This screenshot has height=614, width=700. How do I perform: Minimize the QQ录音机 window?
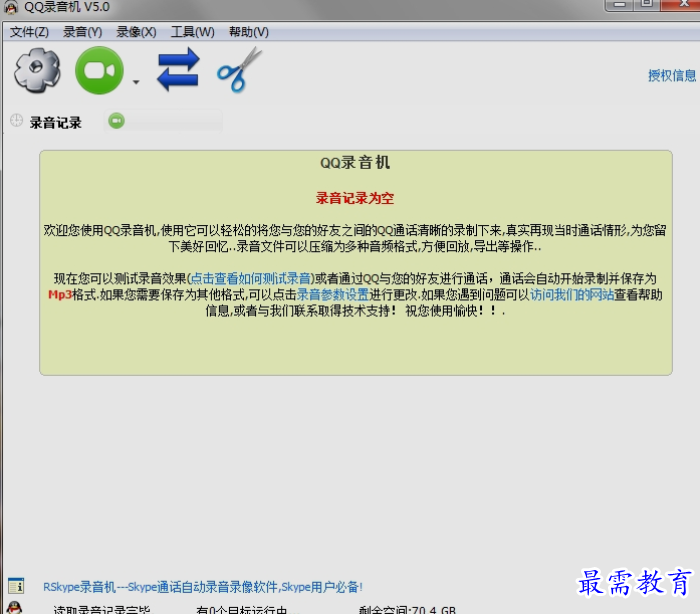click(x=620, y=4)
